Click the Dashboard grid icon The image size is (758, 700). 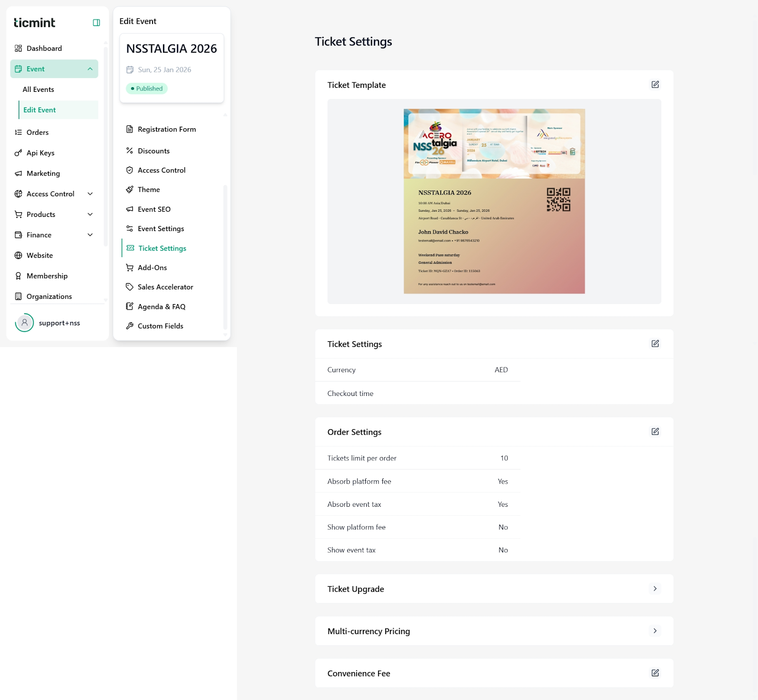pyautogui.click(x=18, y=48)
